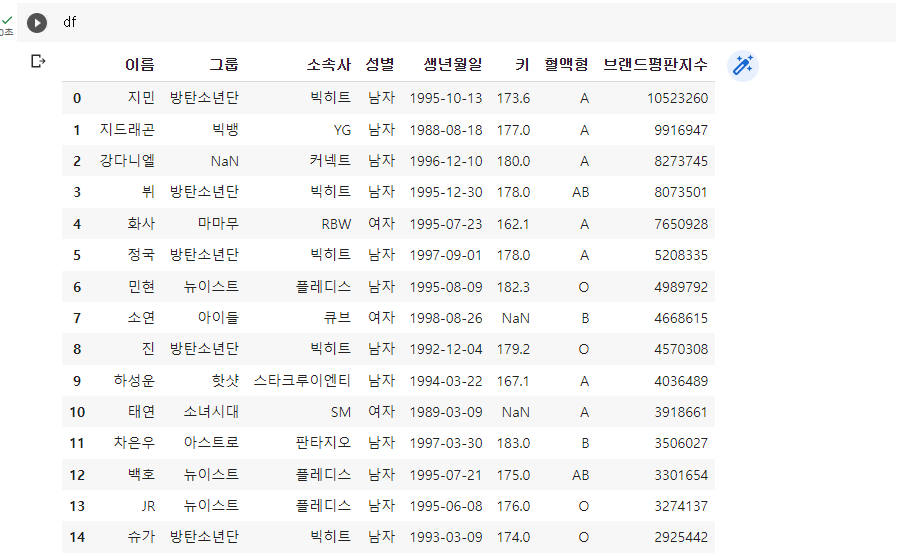Select the 커넥트 agency cell

(330, 160)
